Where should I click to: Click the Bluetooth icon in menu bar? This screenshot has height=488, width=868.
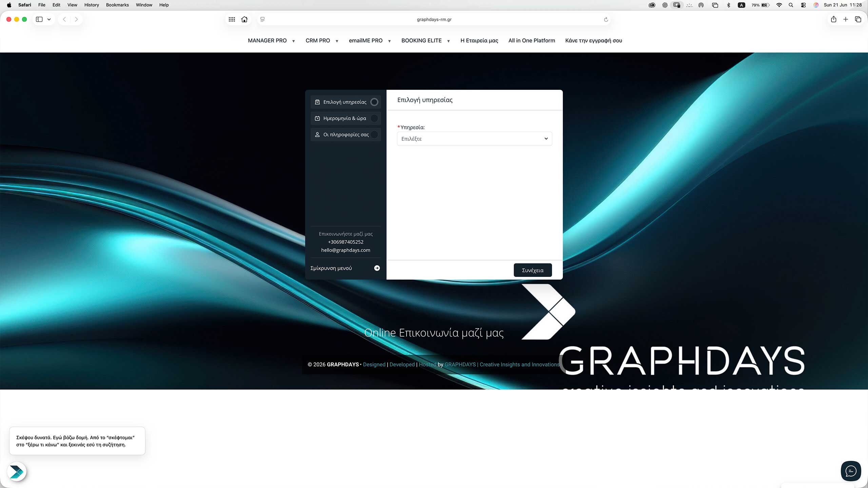(728, 5)
